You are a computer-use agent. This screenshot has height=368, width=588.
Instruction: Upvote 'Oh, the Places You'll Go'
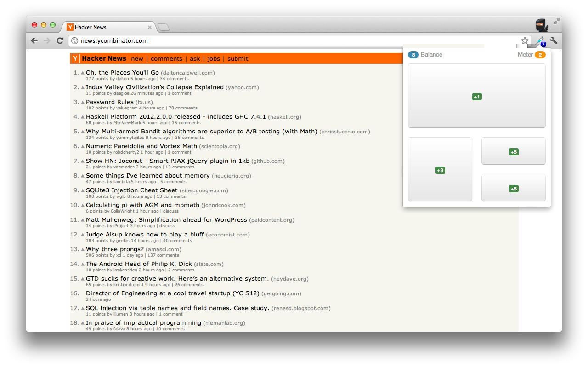[x=83, y=73]
